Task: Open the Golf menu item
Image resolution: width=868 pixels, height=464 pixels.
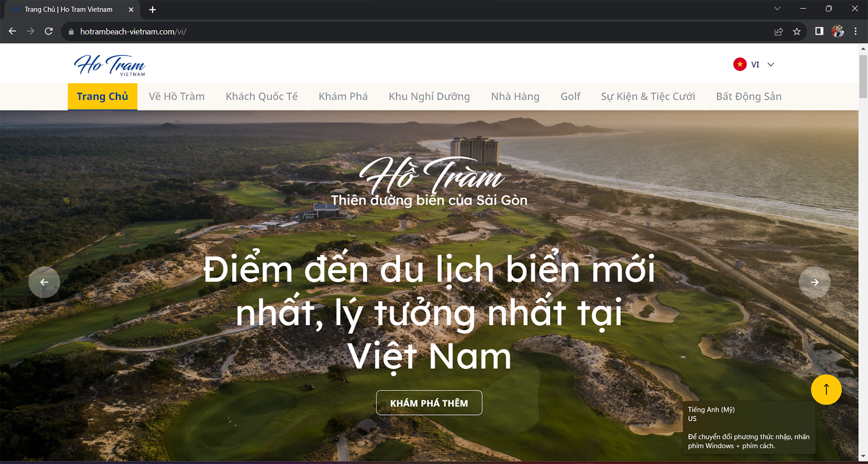Action: [x=570, y=96]
